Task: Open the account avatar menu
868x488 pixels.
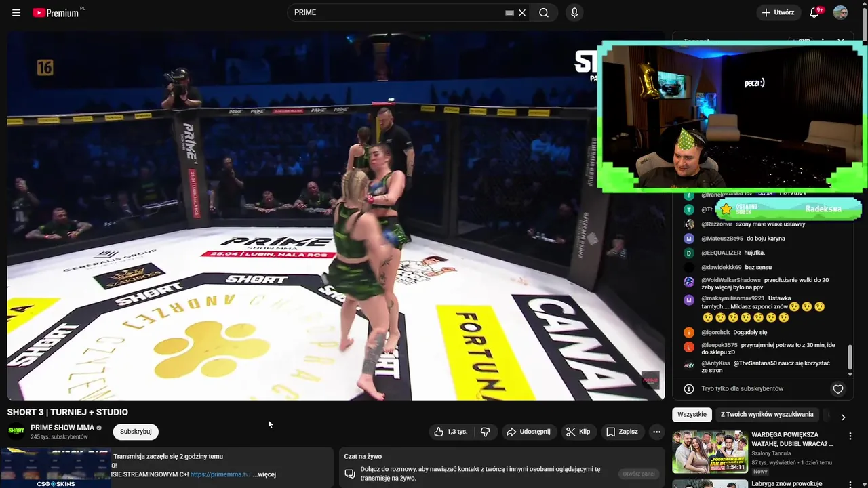Action: click(840, 12)
